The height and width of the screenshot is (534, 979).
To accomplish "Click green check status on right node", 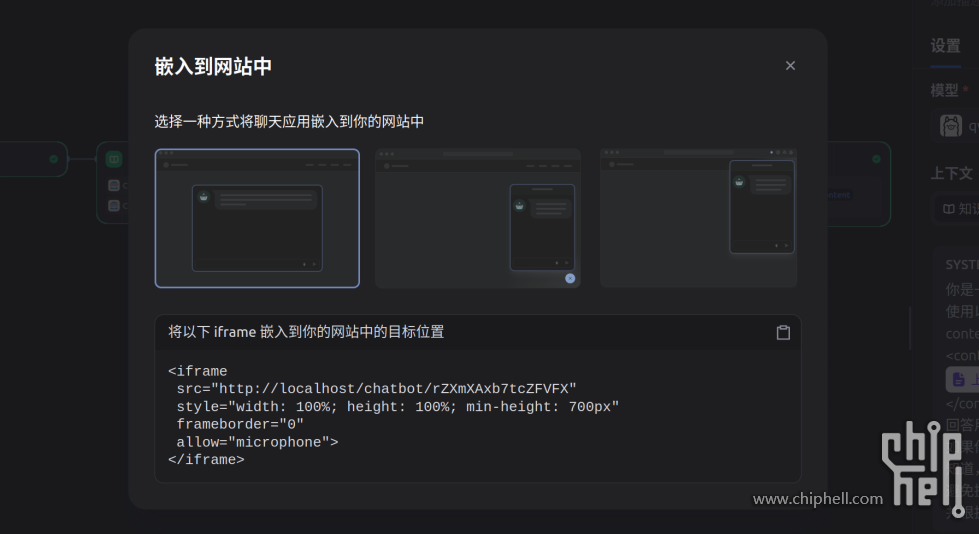I will click(x=877, y=159).
